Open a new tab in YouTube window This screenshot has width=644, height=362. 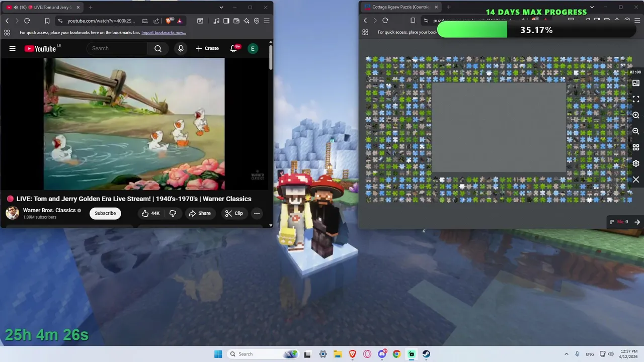(x=91, y=8)
